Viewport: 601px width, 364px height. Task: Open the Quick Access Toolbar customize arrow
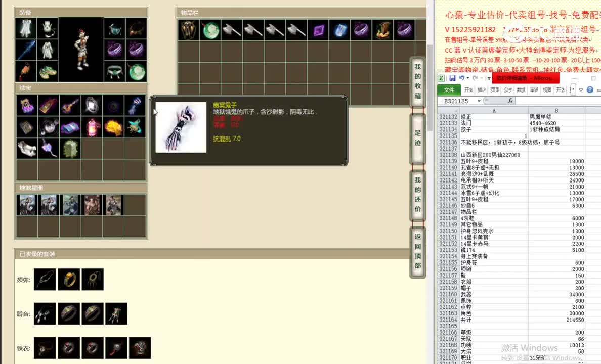click(x=489, y=77)
